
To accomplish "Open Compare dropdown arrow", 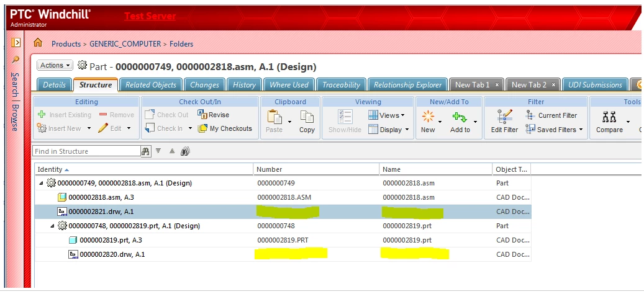I will (x=628, y=122).
